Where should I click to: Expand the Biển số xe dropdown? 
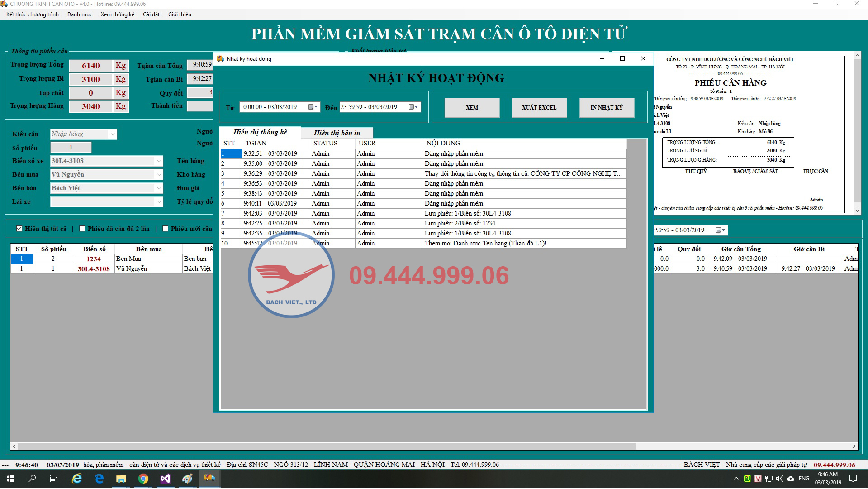pos(159,161)
